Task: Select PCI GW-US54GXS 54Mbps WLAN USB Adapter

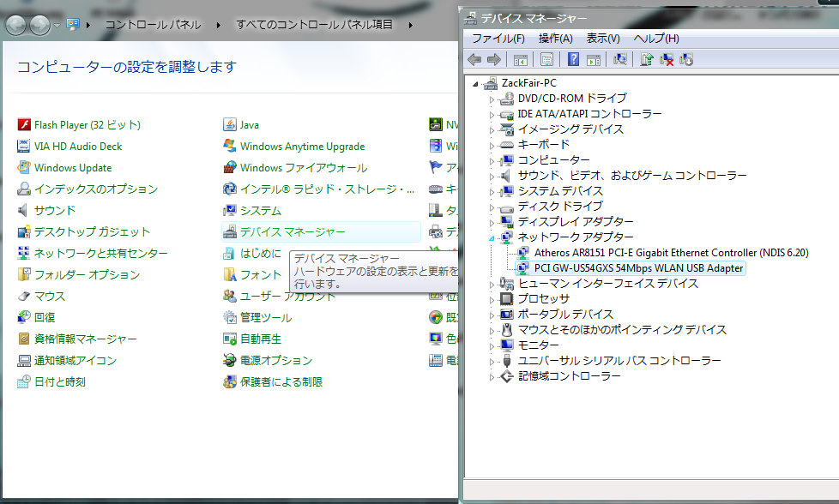Action: (x=638, y=268)
